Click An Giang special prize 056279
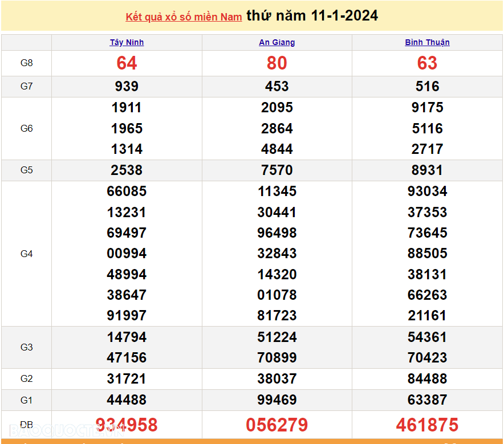504x444 pixels. [277, 425]
